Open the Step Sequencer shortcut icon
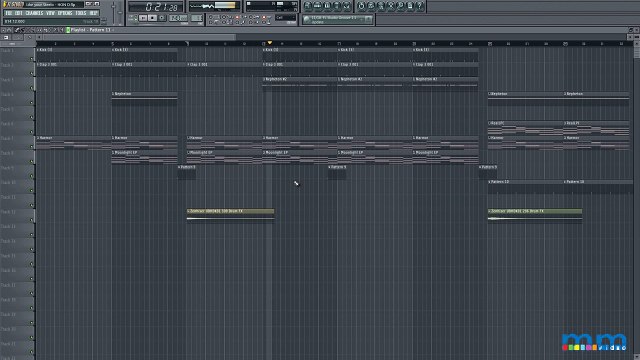This screenshot has width=640, height=360. tap(318, 6)
